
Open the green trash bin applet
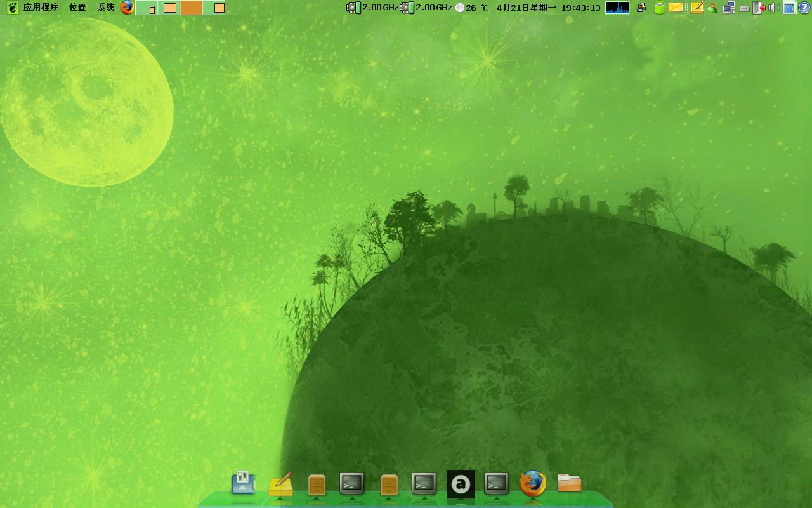pyautogui.click(x=660, y=8)
